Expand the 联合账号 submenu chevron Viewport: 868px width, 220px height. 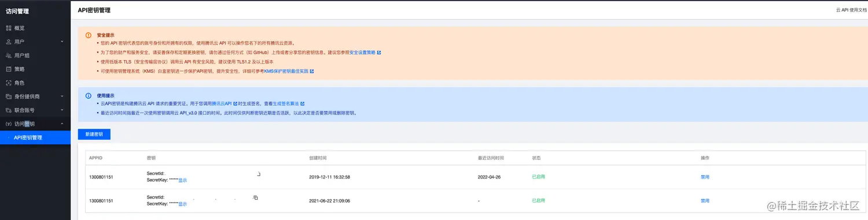click(x=62, y=110)
